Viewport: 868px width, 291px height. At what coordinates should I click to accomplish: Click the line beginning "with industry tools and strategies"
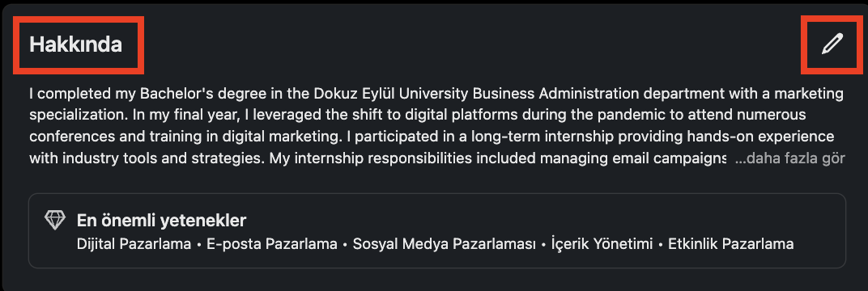[x=377, y=159]
